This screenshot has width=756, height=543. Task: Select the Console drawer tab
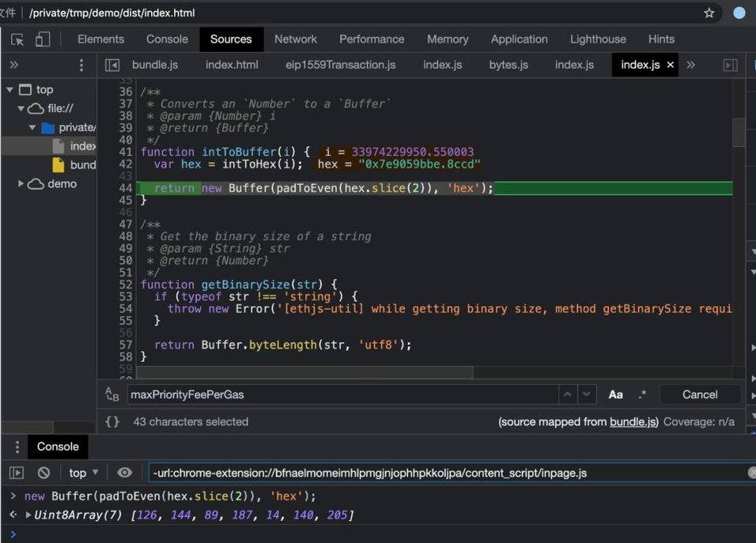coord(57,447)
